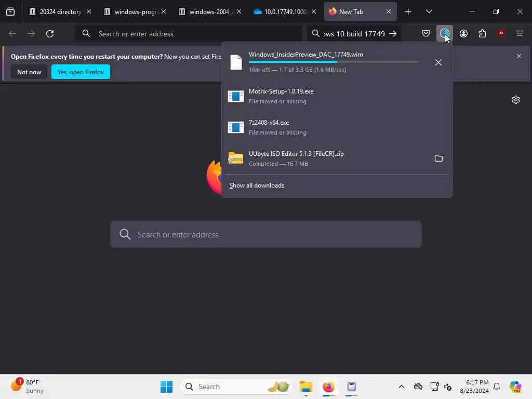Viewport: 532px width, 399px height.
Task: Dismiss the startup notification bar
Action: pyautogui.click(x=518, y=56)
